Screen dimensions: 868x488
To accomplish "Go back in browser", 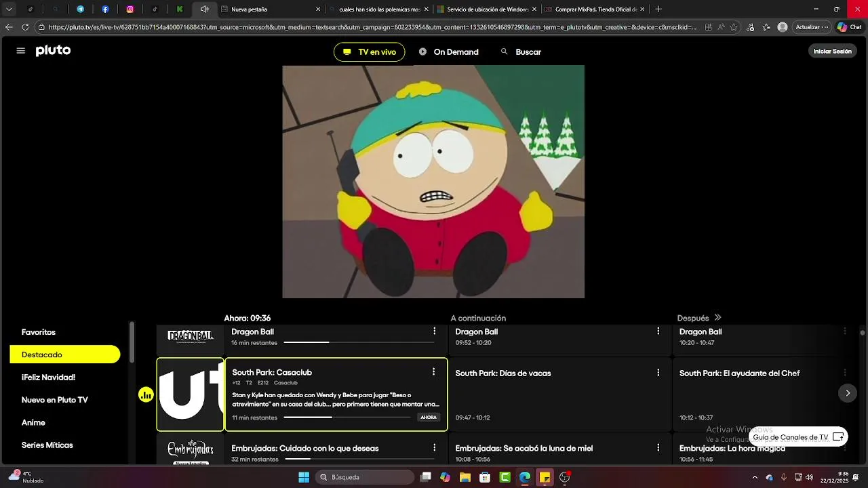I will pos(9,27).
